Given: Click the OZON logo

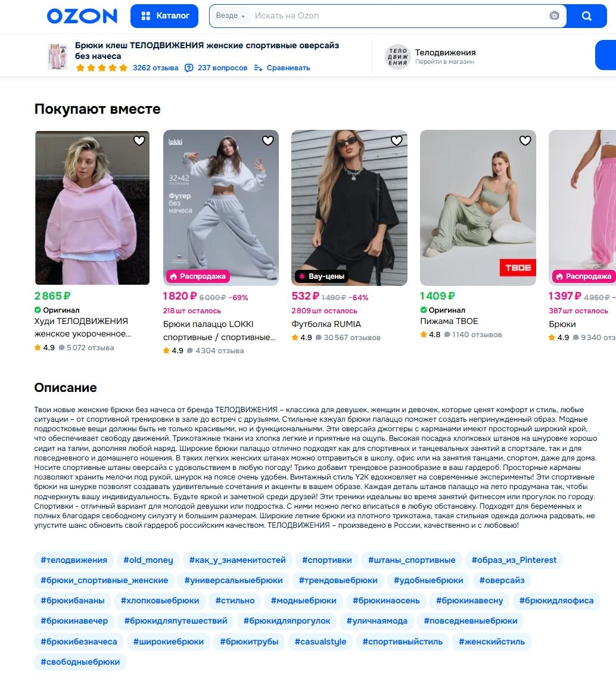Looking at the screenshot, I should click(82, 15).
